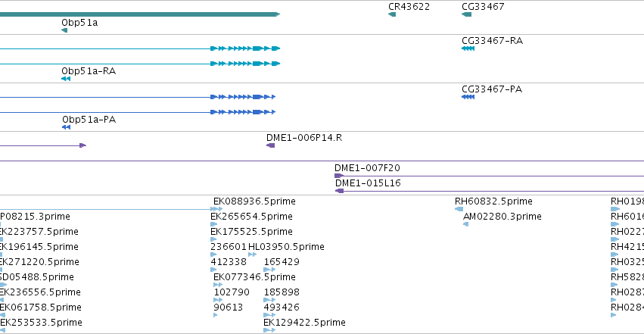Screen dimensions: 644x334
Task: Click the 102790 feature label
Action: click(x=232, y=292)
